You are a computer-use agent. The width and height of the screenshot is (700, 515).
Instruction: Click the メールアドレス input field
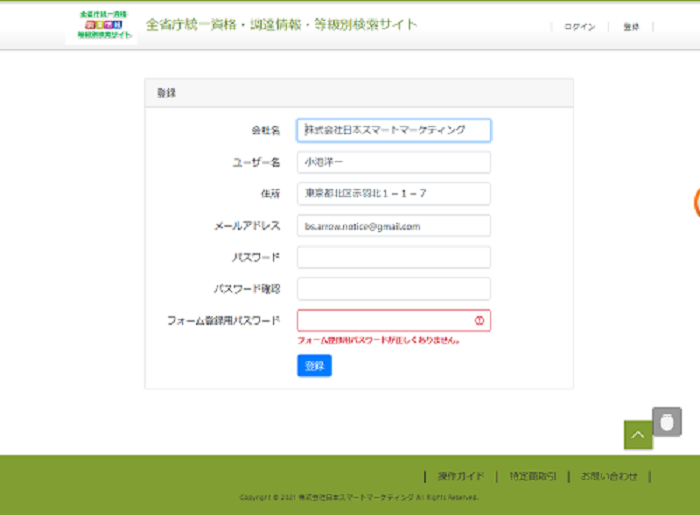pos(393,226)
